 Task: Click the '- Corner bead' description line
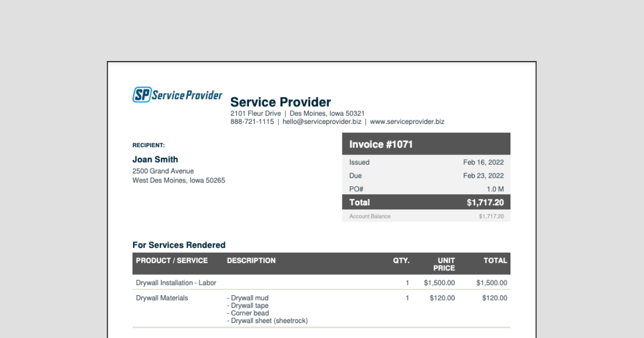tap(248, 313)
